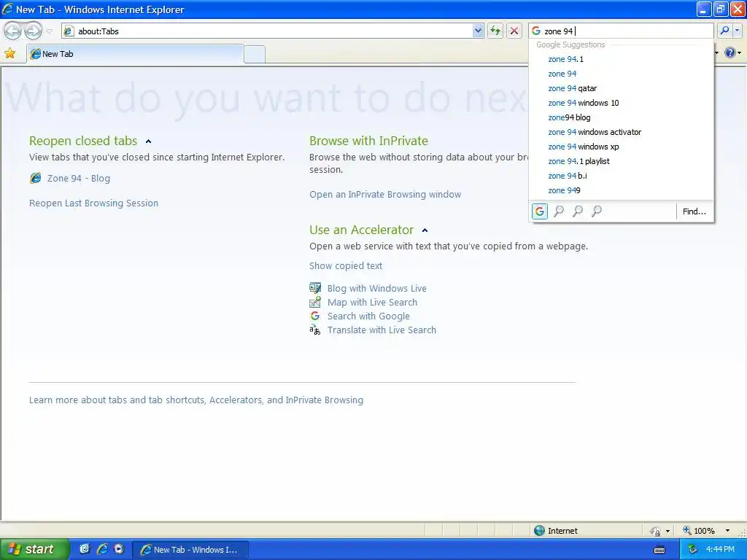Click the magnifier Search button
This screenshot has width=747, height=560.
pos(724,31)
